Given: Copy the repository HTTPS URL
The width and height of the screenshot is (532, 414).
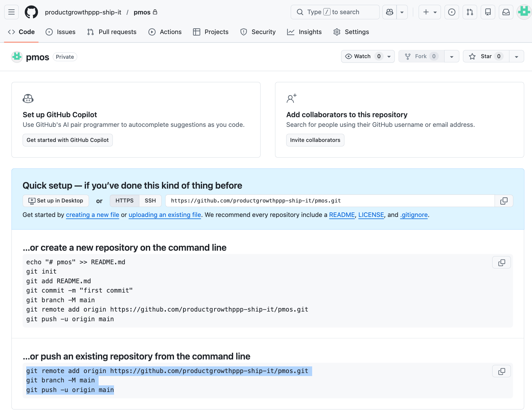Looking at the screenshot, I should pyautogui.click(x=504, y=201).
